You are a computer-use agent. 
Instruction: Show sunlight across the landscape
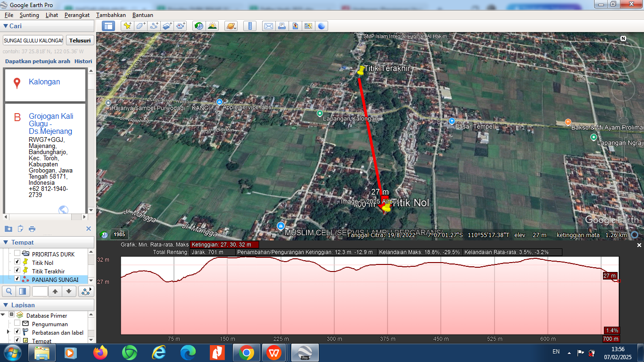pos(213,26)
